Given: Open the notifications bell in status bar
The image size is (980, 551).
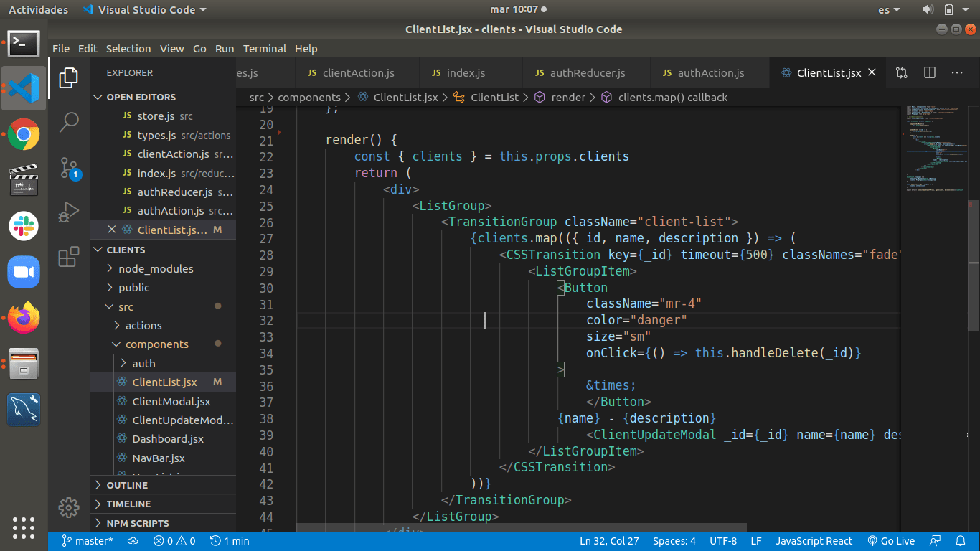Looking at the screenshot, I should (x=961, y=541).
